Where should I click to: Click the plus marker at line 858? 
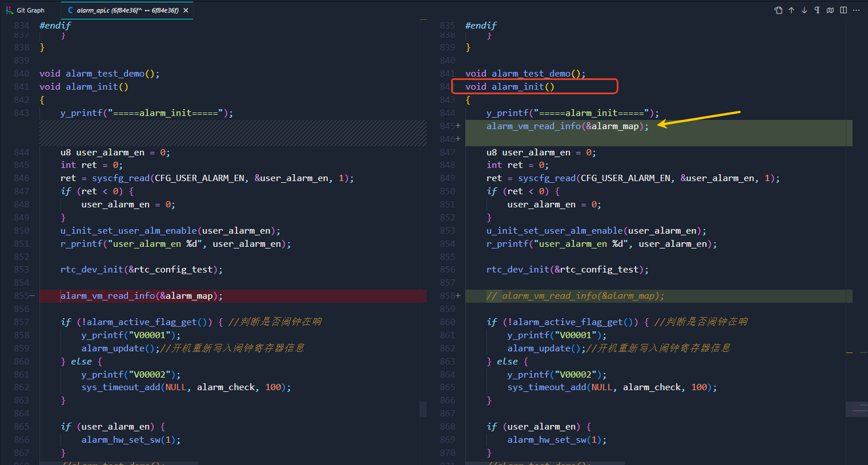pos(458,296)
